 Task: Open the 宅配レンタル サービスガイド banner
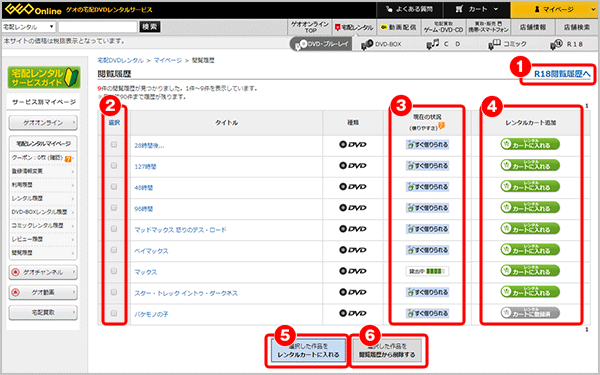44,77
